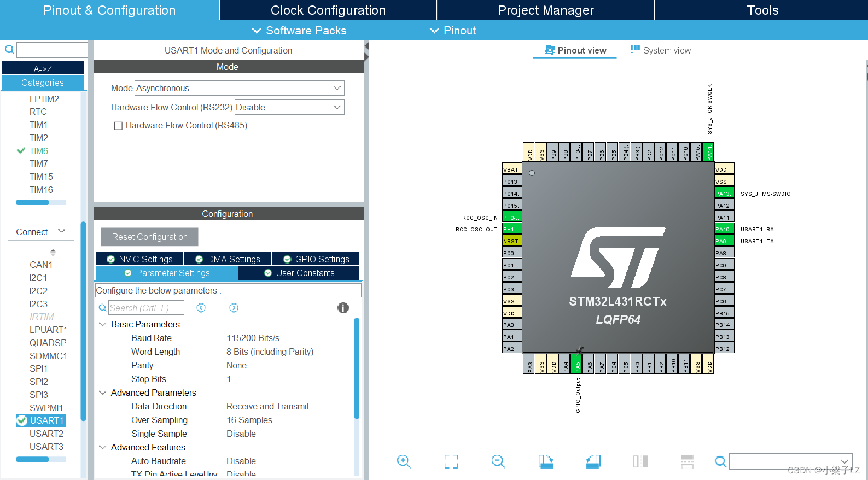Click the connectivity list horizontal scrollbar

tap(32, 459)
